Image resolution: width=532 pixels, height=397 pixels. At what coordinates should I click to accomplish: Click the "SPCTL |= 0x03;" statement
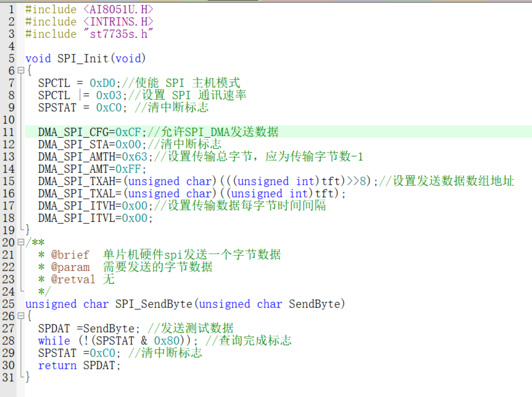[x=82, y=95]
